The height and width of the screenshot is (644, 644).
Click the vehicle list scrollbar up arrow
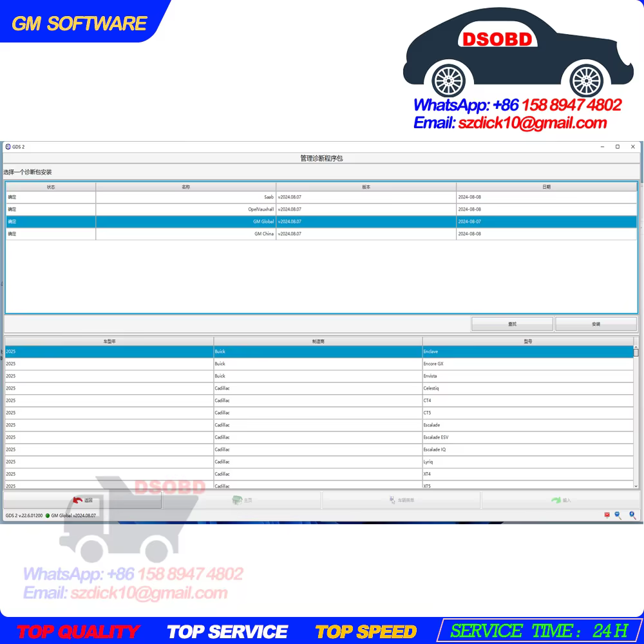point(636,347)
